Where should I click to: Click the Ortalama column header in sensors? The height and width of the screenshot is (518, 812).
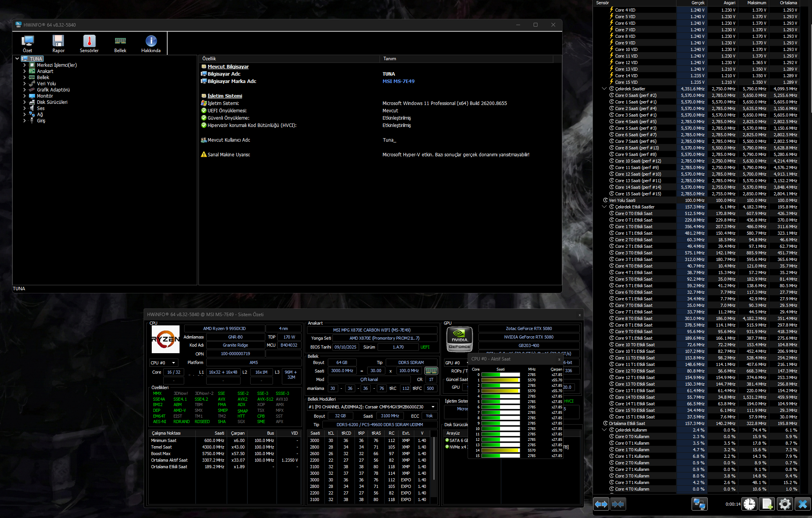click(784, 3)
